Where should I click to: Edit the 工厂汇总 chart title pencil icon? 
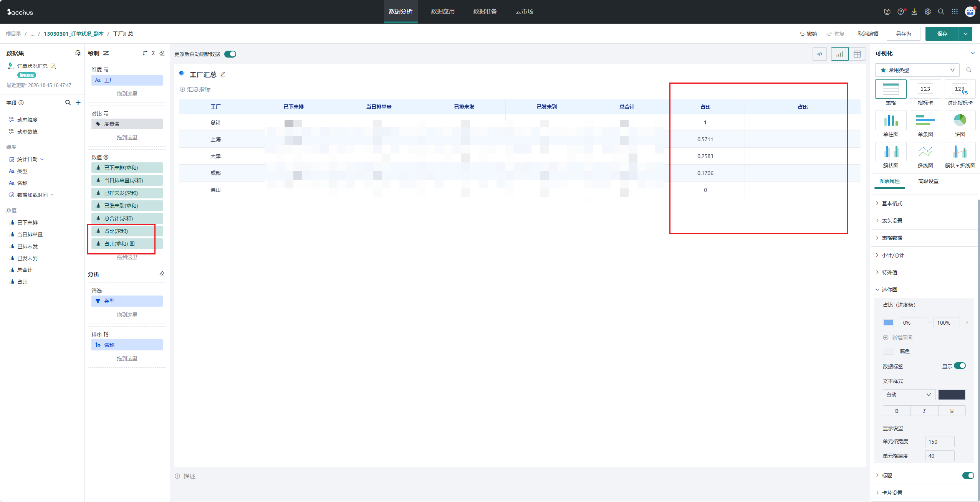click(223, 74)
